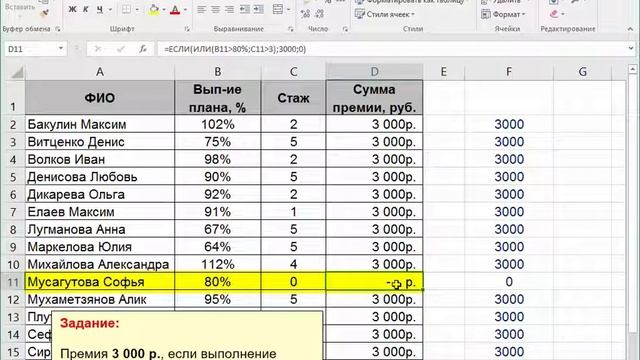Click cell Дикарева Ольга
The width and height of the screenshot is (640, 360).
pyautogui.click(x=100, y=194)
